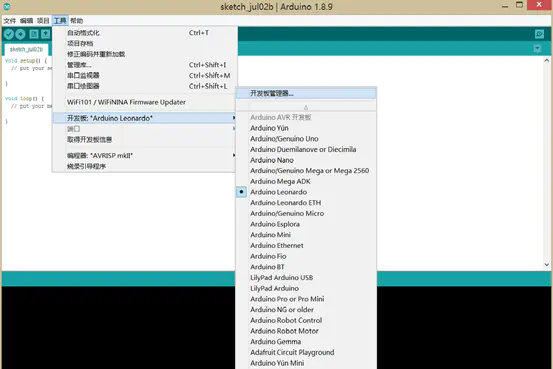Open the 编辑 menu
Viewport: 553px width, 369px height.
[26, 21]
